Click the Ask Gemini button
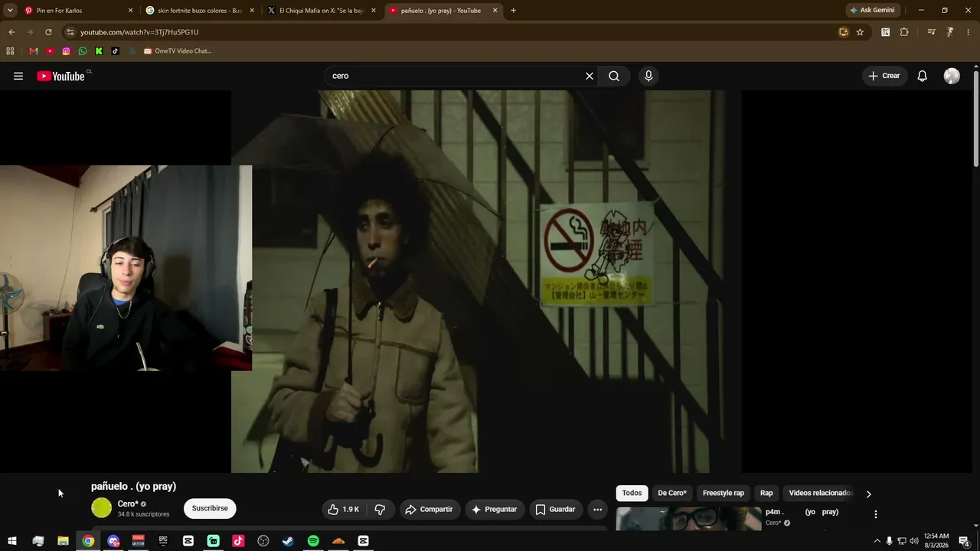The height and width of the screenshot is (551, 980). pyautogui.click(x=872, y=11)
